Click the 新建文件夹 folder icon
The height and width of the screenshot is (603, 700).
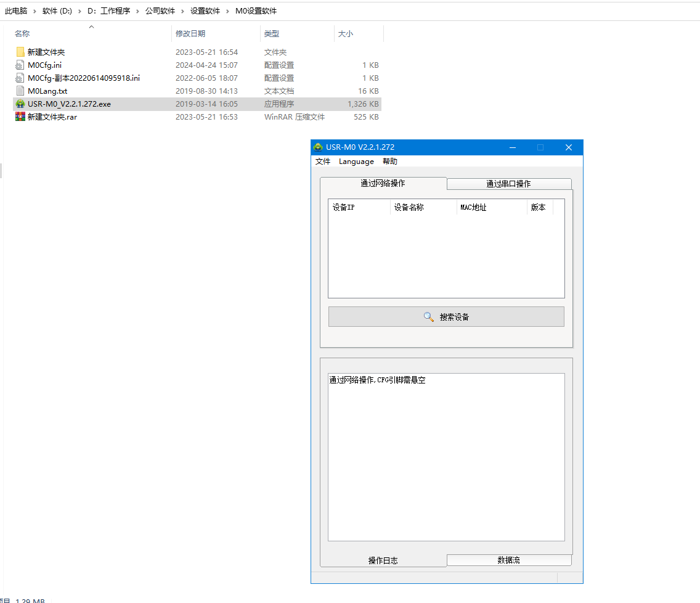(x=20, y=52)
